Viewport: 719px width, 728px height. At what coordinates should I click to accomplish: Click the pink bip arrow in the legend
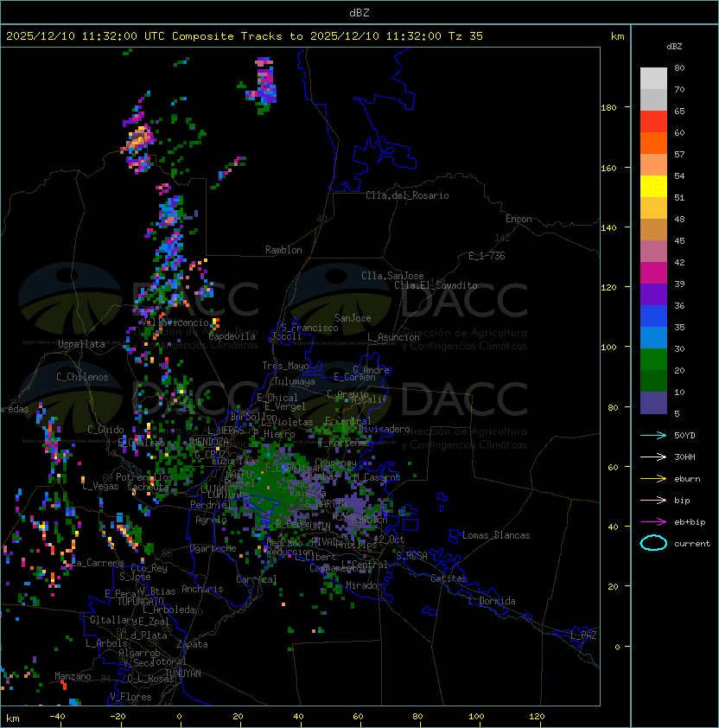(x=653, y=500)
